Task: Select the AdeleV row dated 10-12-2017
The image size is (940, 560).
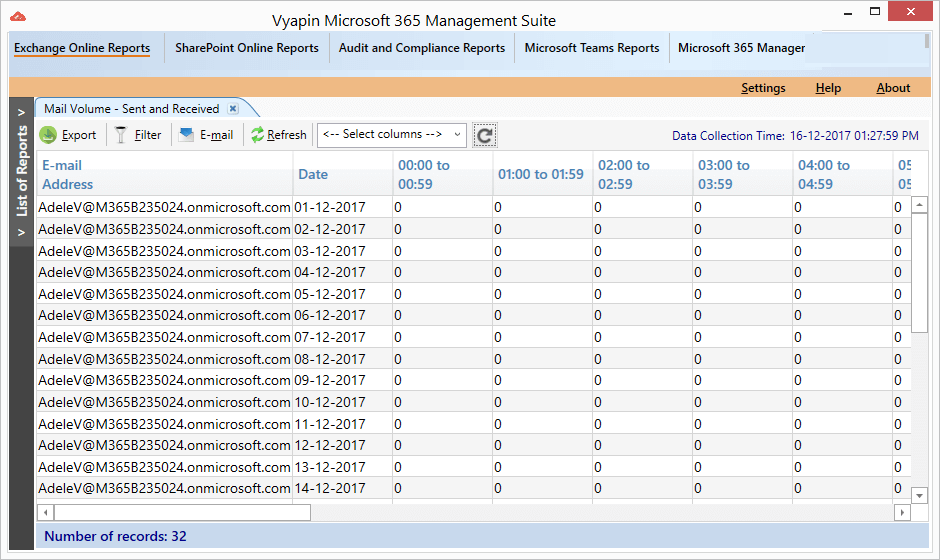Action: [x=474, y=402]
